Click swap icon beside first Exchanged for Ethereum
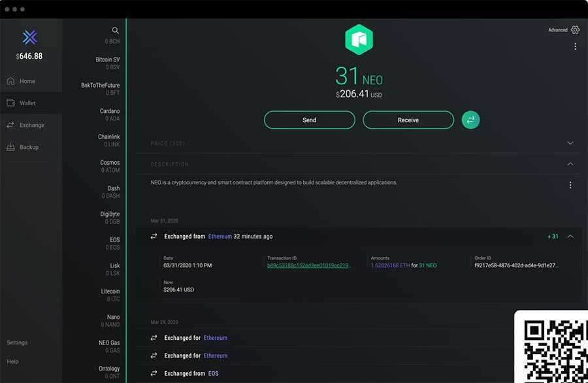Image resolution: width=588 pixels, height=383 pixels. pos(154,338)
